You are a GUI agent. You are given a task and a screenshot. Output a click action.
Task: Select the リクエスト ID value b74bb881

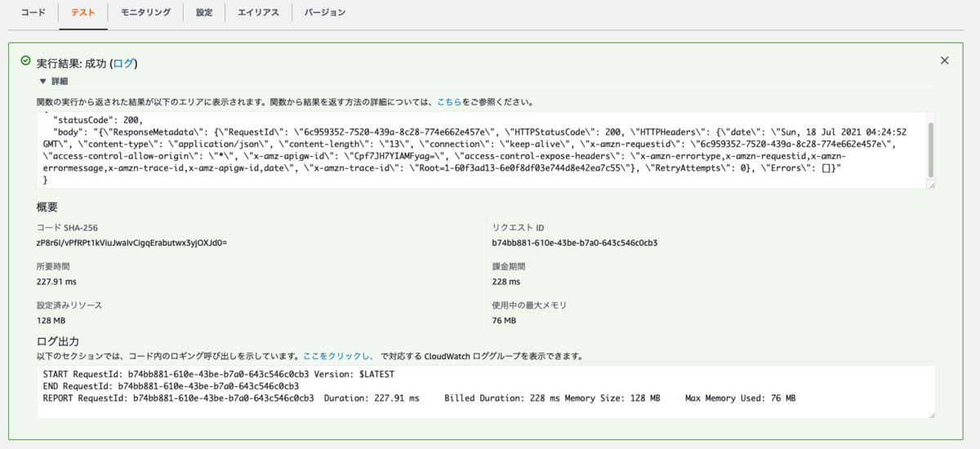click(x=575, y=242)
